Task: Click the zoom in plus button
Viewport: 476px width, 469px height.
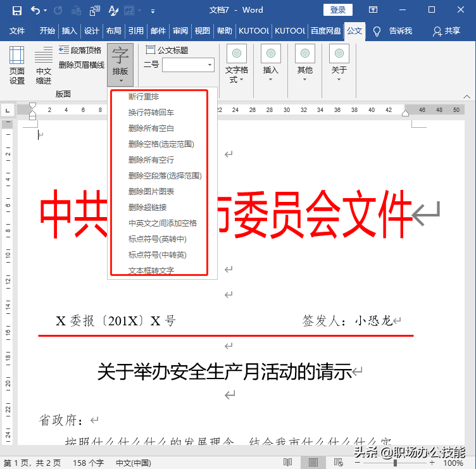Action: (432, 463)
